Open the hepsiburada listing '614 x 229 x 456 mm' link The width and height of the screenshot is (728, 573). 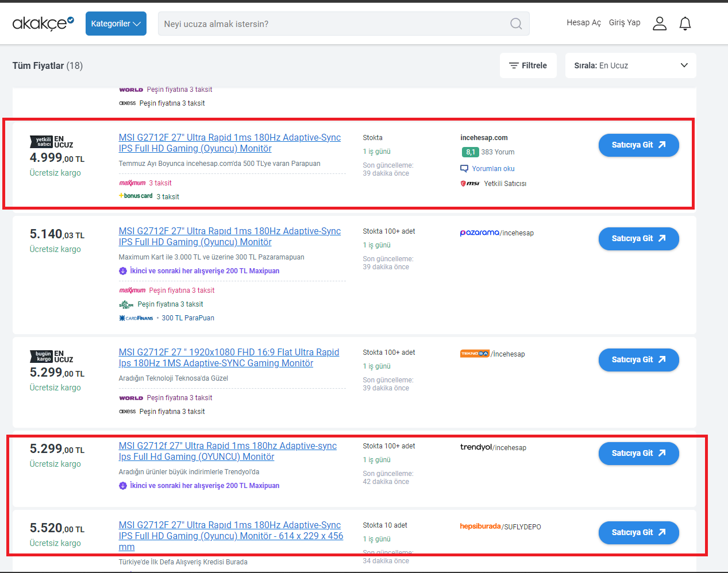[x=231, y=536]
